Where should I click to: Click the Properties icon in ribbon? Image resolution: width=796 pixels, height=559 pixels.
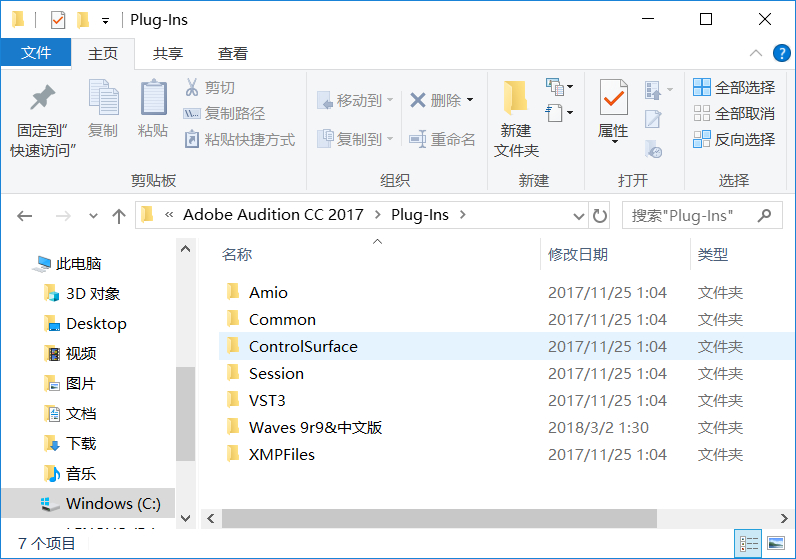tap(613, 99)
